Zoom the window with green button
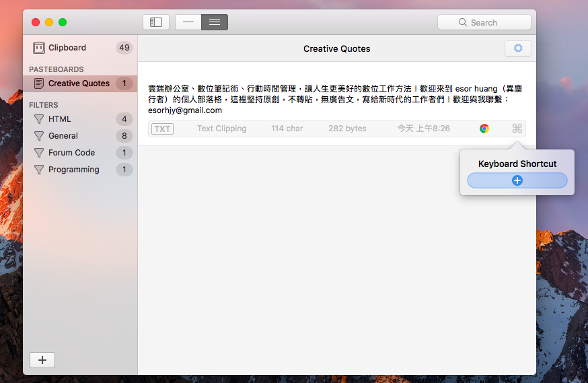Viewport: 588px width, 383px height. point(63,22)
